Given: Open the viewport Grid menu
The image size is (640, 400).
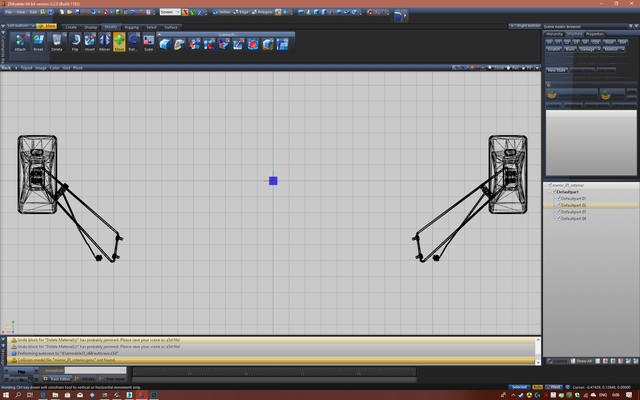Looking at the screenshot, I should [66, 68].
